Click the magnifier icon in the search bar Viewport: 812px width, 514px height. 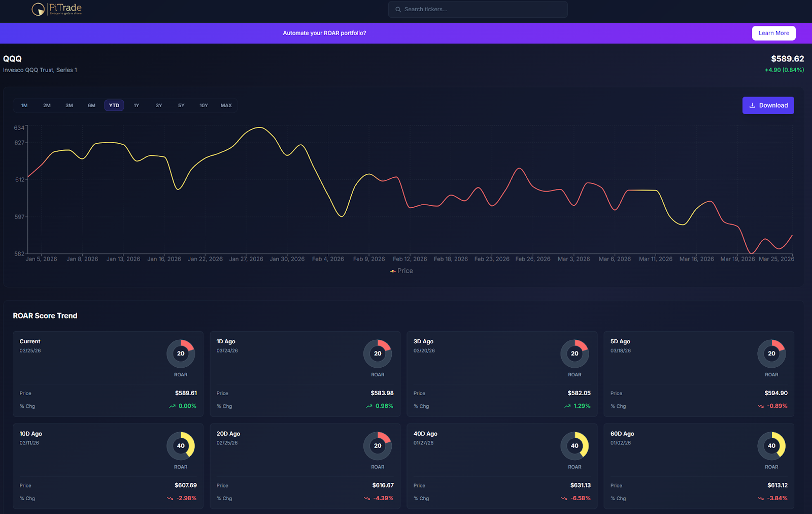pos(398,9)
